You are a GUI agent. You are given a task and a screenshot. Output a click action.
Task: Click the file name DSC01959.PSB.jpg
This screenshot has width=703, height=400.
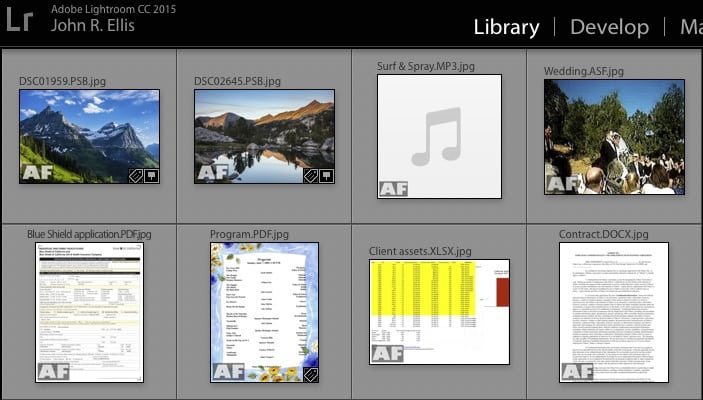[62, 81]
